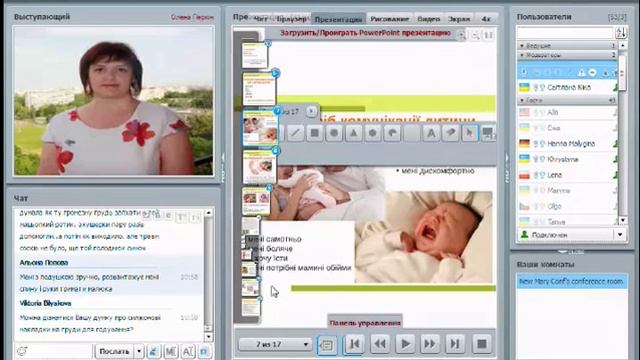The height and width of the screenshot is (360, 640).
Task: Switch to the Экран tab
Action: [459, 19]
